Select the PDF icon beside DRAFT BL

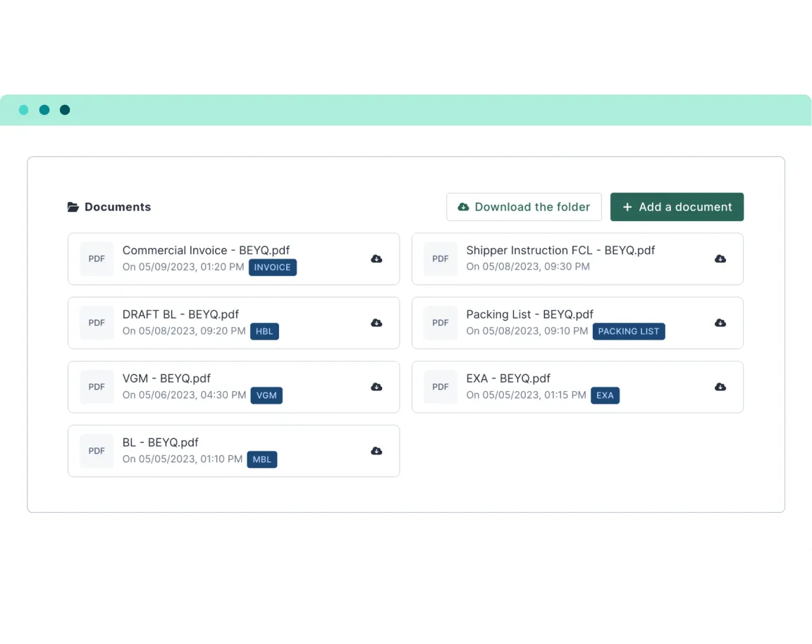tap(97, 323)
